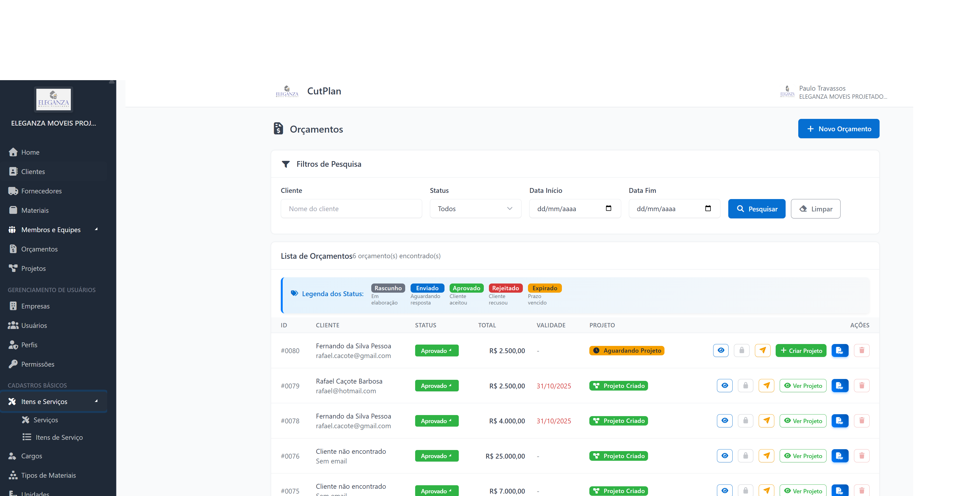Download PDF for orçamento #0076
Screen dimensions: 980x496
pyautogui.click(x=840, y=456)
